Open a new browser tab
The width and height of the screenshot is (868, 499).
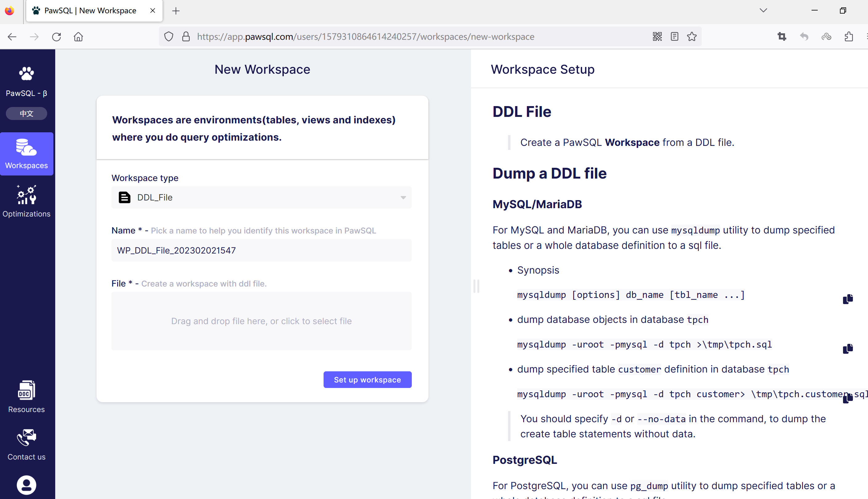tap(176, 10)
